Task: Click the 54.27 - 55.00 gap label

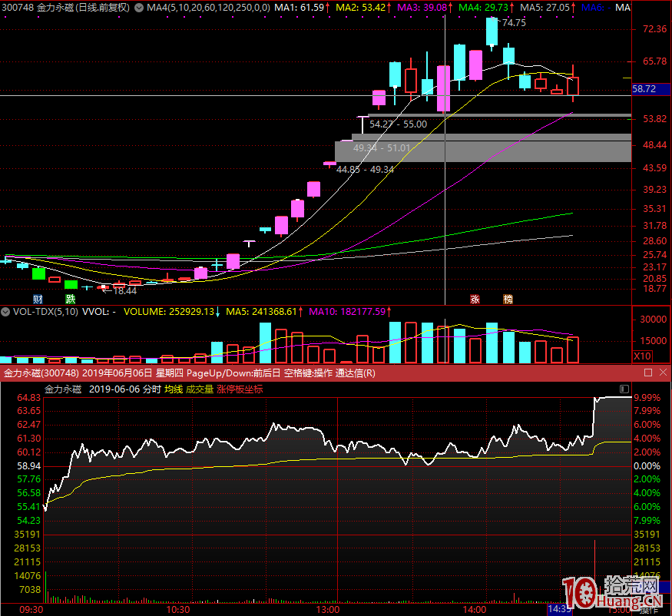Action: click(398, 124)
